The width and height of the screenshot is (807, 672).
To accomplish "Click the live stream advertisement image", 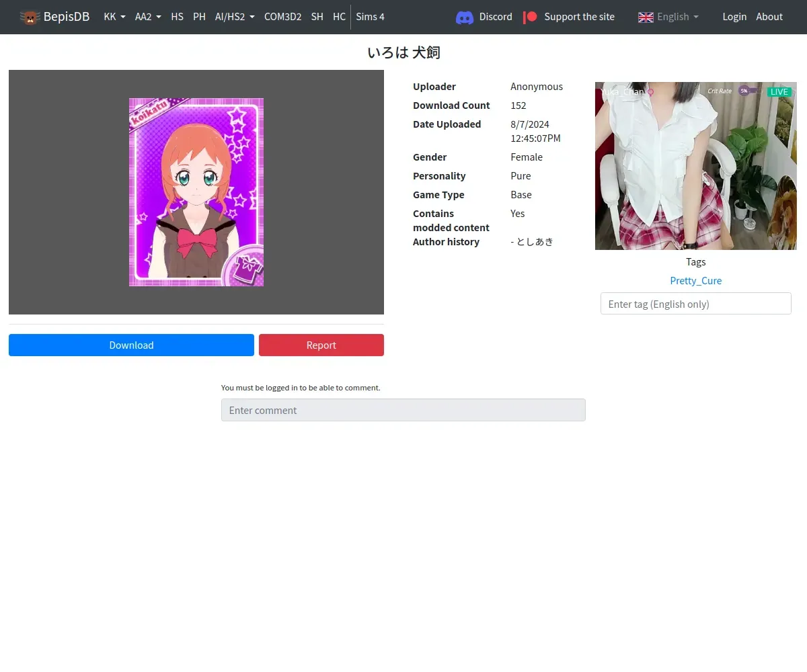I will pyautogui.click(x=696, y=166).
